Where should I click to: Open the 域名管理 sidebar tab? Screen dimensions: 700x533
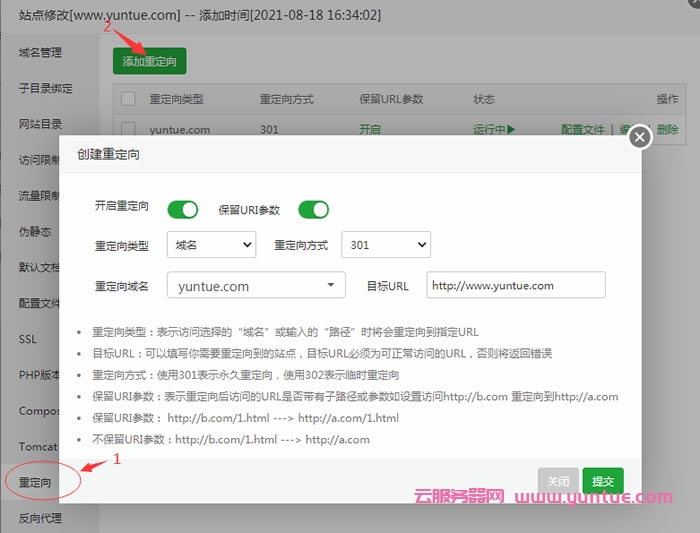point(40,52)
